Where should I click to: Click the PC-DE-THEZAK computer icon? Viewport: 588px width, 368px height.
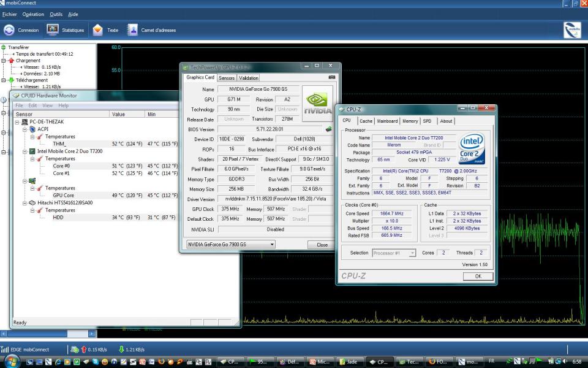pos(24,121)
